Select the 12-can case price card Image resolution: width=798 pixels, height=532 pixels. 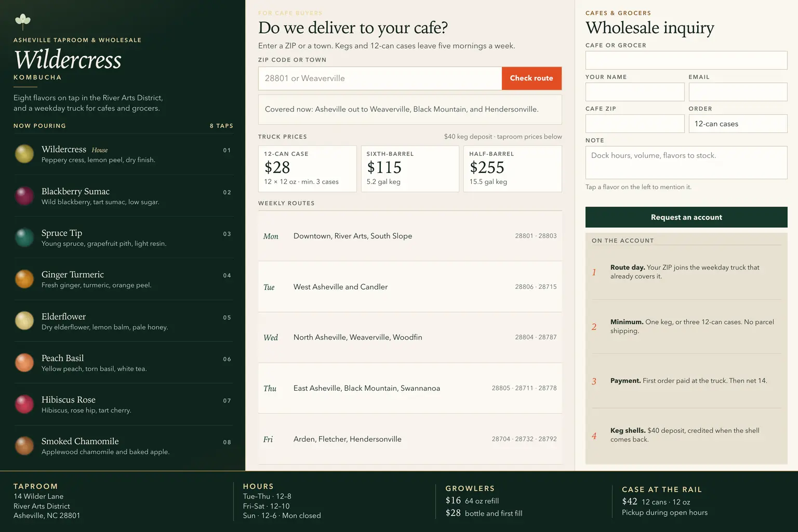coord(308,169)
